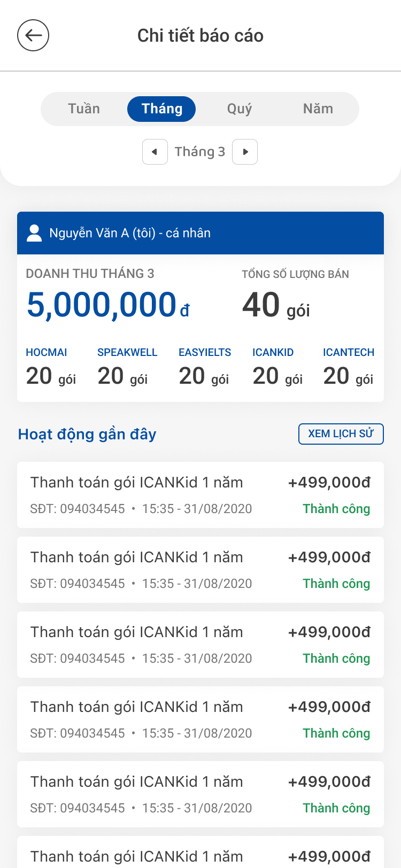Select the Nguyễn Văn A header bar
Screen dimensions: 401x868
click(200, 233)
